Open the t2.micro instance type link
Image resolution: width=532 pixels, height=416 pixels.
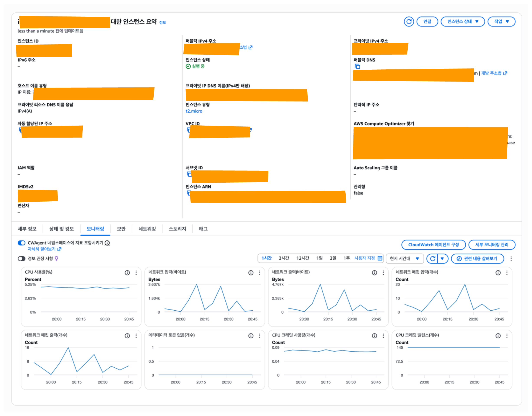point(194,111)
